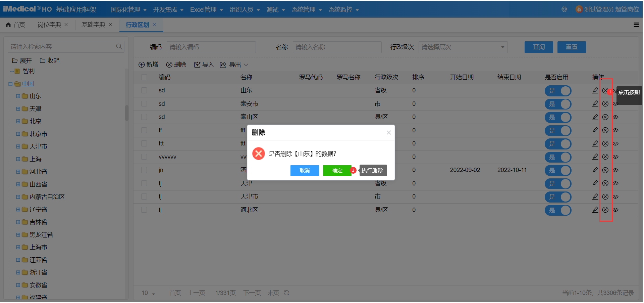Click the refresh icon in the pagination bar
Image resolution: width=644 pixels, height=303 pixels.
(x=287, y=293)
